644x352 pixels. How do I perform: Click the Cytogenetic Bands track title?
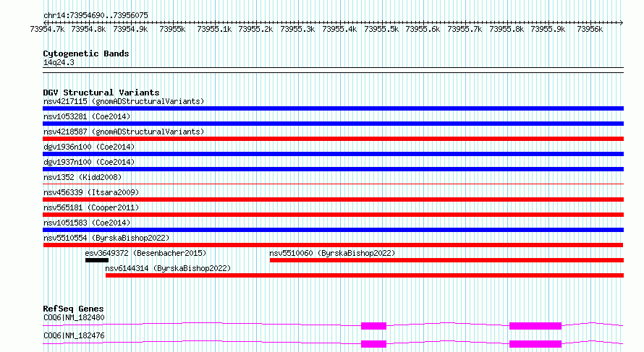[86, 53]
